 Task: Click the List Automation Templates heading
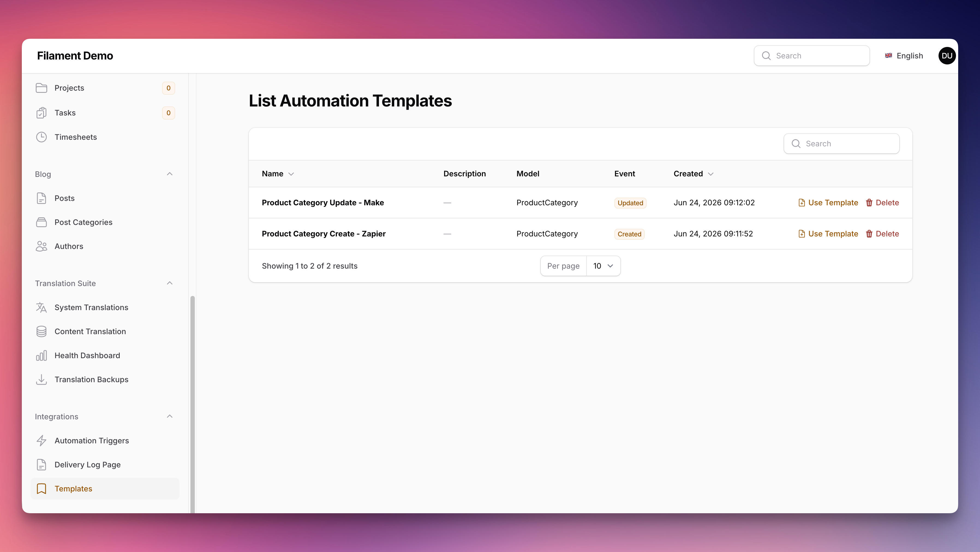350,101
